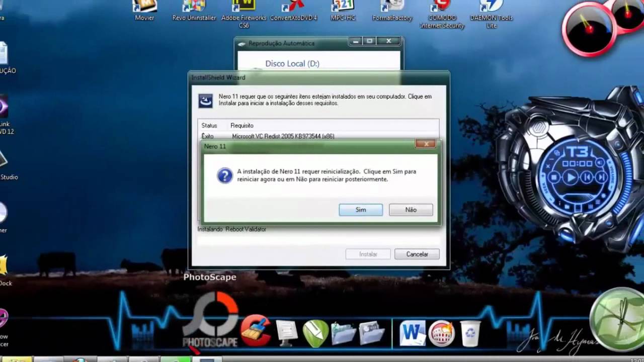Play on the T3 player widget
Image resolution: width=644 pixels, height=362 pixels.
[571, 177]
